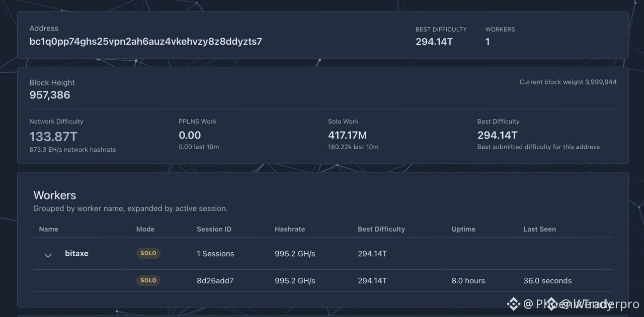Click PPLNS Work value 0.00
644x317 pixels.
(190, 135)
